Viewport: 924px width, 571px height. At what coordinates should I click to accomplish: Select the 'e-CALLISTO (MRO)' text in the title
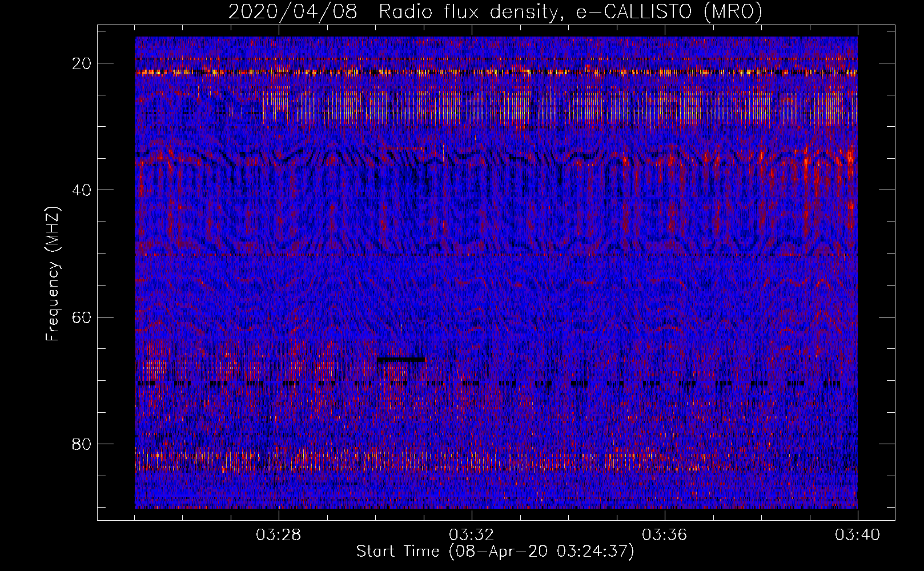pos(669,11)
